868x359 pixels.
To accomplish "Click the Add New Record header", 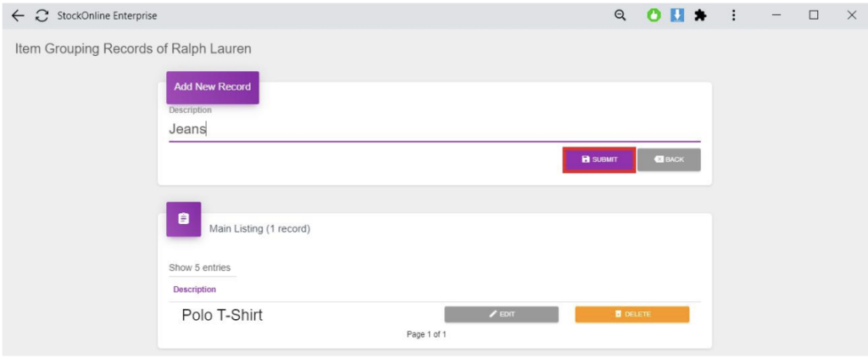I will click(212, 87).
